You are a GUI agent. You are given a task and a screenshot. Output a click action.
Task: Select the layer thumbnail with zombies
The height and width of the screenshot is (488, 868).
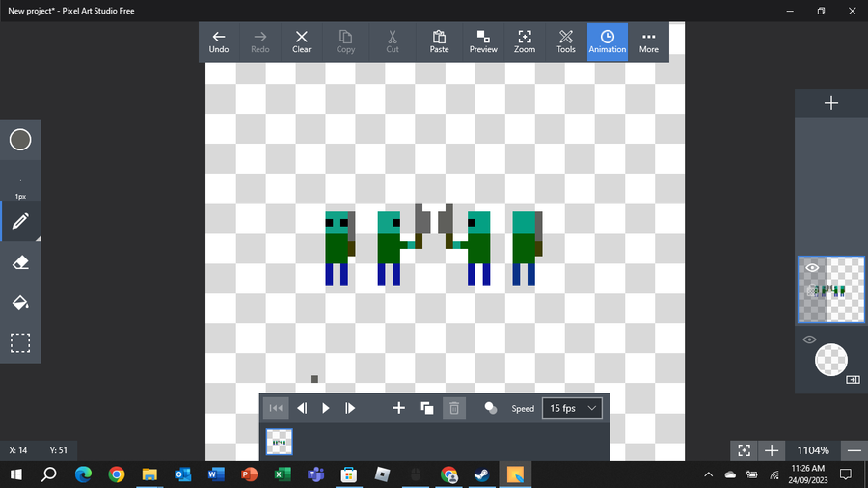(831, 289)
